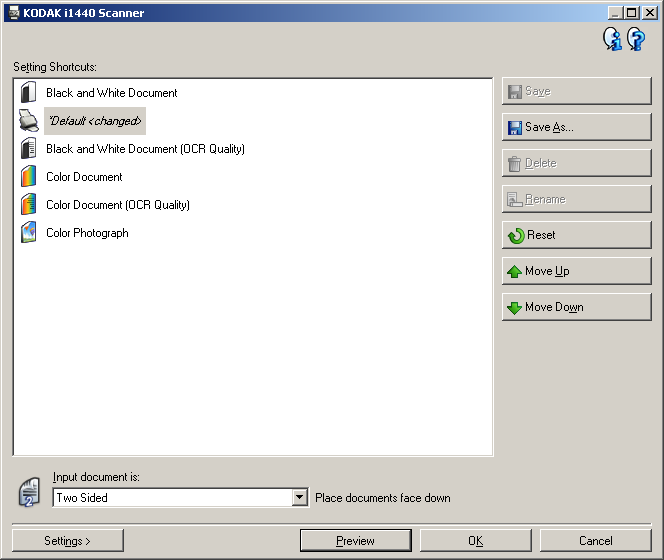Viewport: 664px width, 560px height.
Task: Open the Help question mark icon
Action: pos(636,39)
